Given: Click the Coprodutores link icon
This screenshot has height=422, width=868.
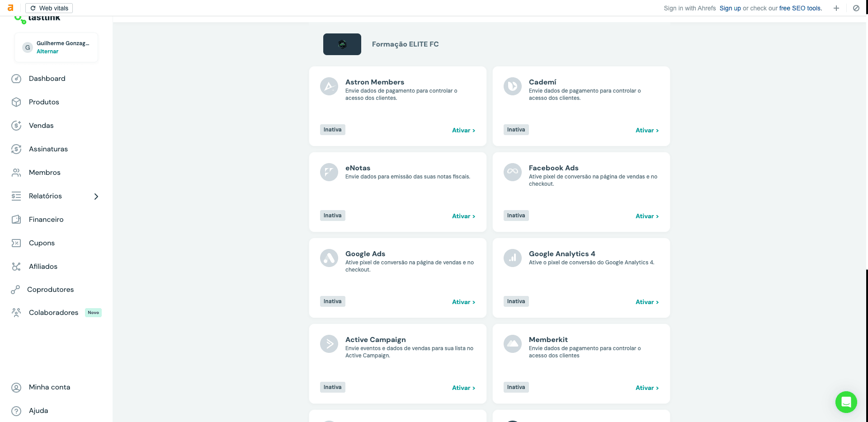Looking at the screenshot, I should point(15,290).
